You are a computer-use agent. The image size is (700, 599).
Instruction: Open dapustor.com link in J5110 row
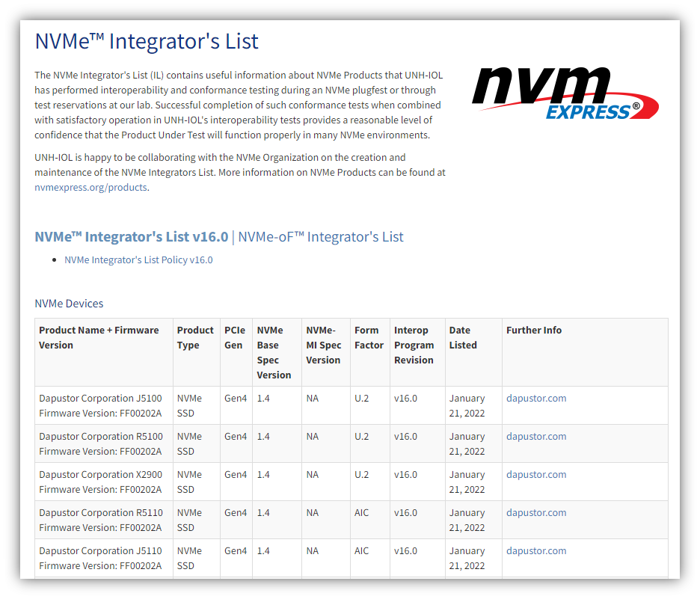point(536,551)
